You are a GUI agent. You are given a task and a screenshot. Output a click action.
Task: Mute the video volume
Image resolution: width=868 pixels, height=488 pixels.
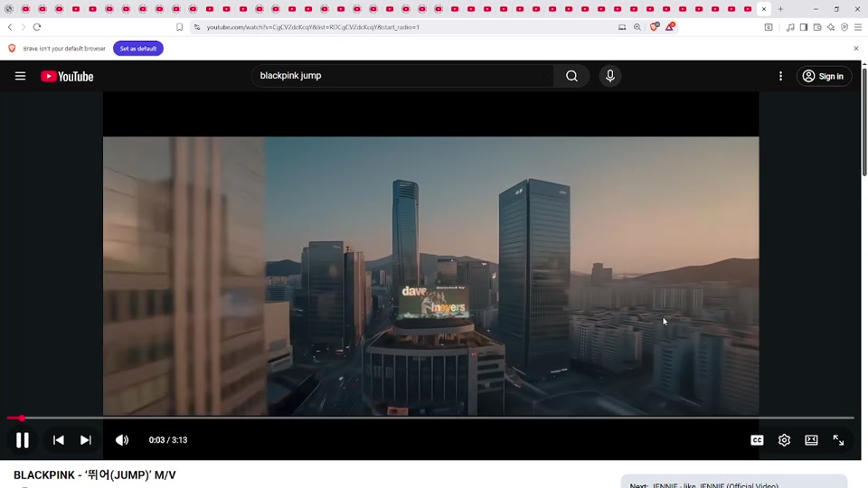(122, 440)
